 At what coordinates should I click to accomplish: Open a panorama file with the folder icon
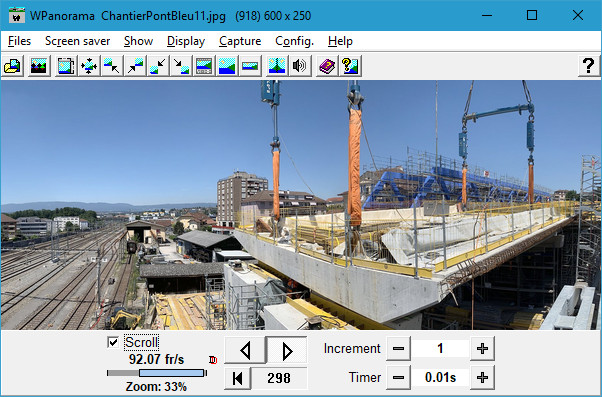pyautogui.click(x=12, y=66)
